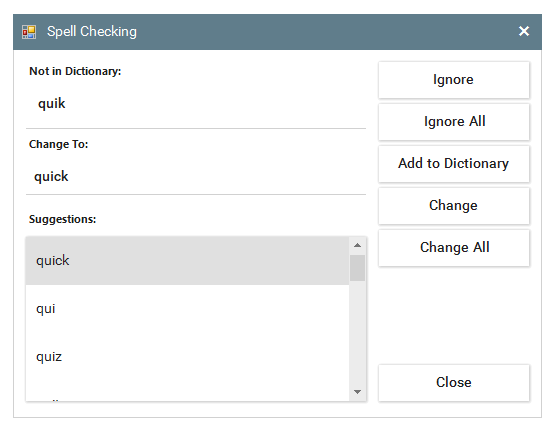This screenshot has height=428, width=560.
Task: Click the Suggestions scrollbar thumb
Action: point(357,268)
